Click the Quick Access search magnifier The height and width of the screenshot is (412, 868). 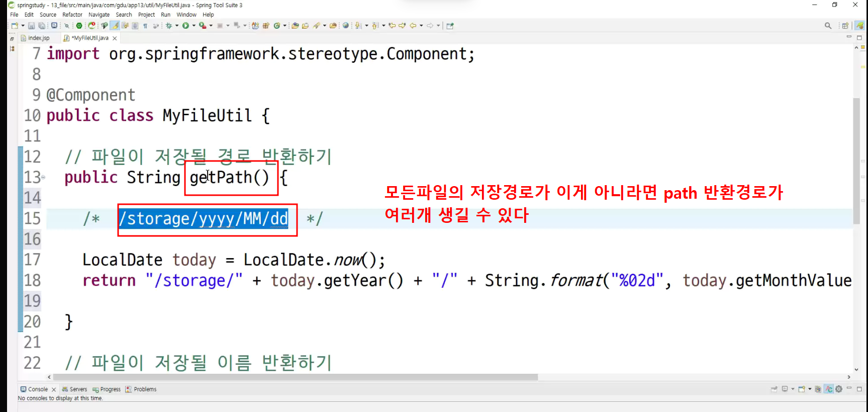pyautogui.click(x=828, y=26)
